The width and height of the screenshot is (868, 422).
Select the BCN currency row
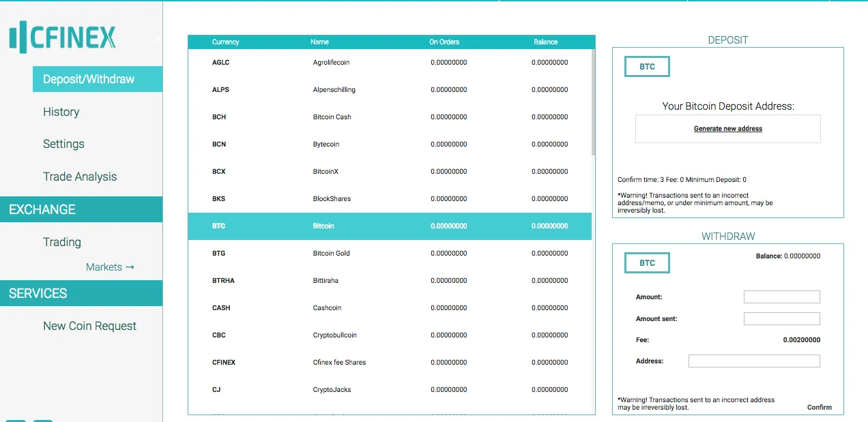click(x=390, y=145)
